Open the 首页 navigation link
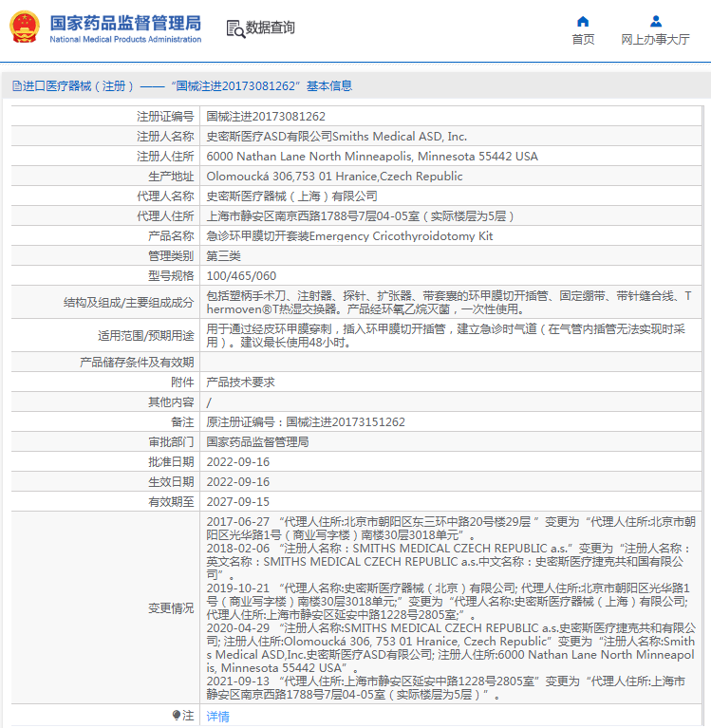 point(583,39)
